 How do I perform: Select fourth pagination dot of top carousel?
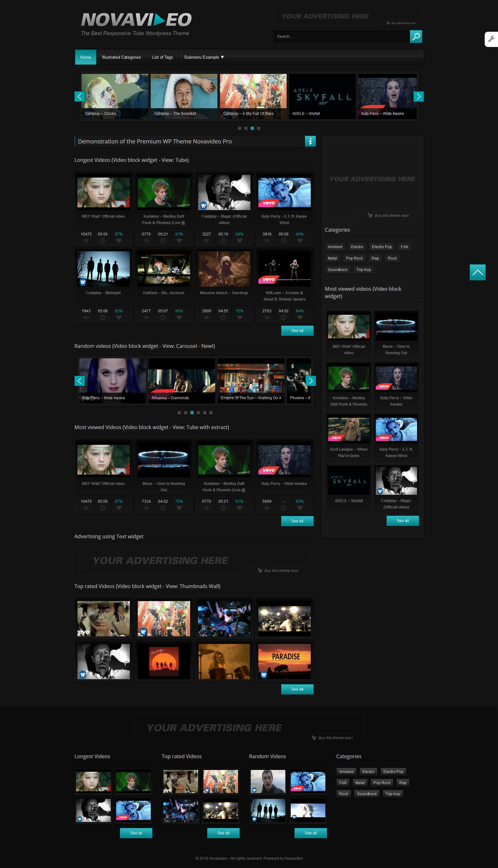[259, 128]
